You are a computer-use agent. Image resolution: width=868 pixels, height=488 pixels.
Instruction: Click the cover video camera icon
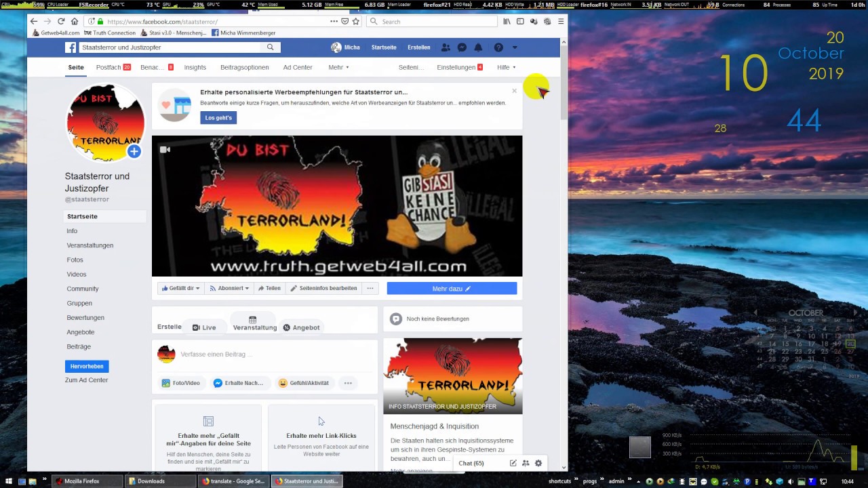(x=165, y=150)
